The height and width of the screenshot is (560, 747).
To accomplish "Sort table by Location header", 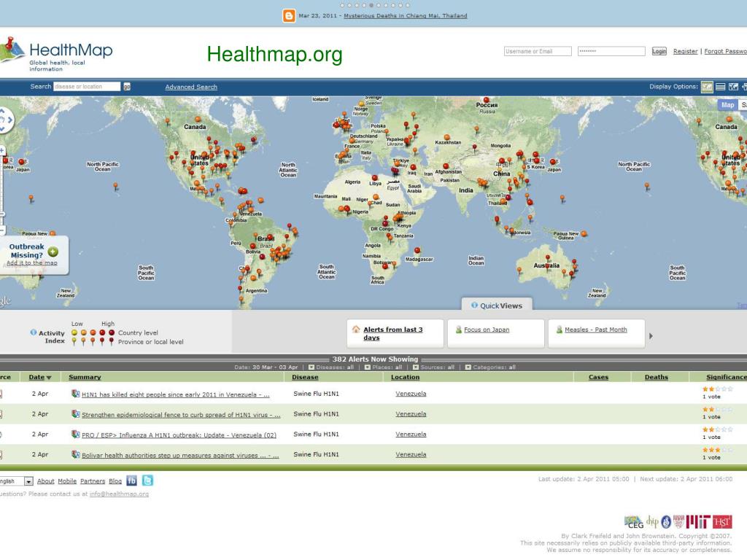I will 406,377.
